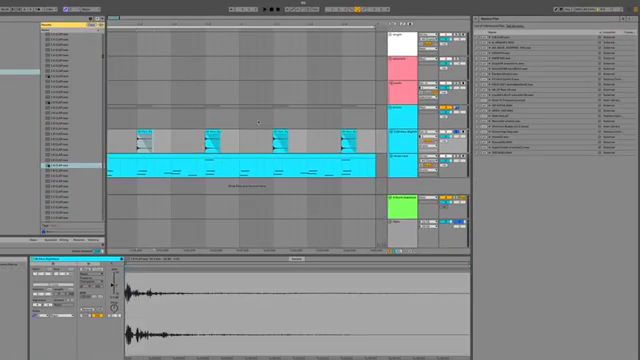
Task: Fold the cyan group track below drums
Action: pos(390,132)
